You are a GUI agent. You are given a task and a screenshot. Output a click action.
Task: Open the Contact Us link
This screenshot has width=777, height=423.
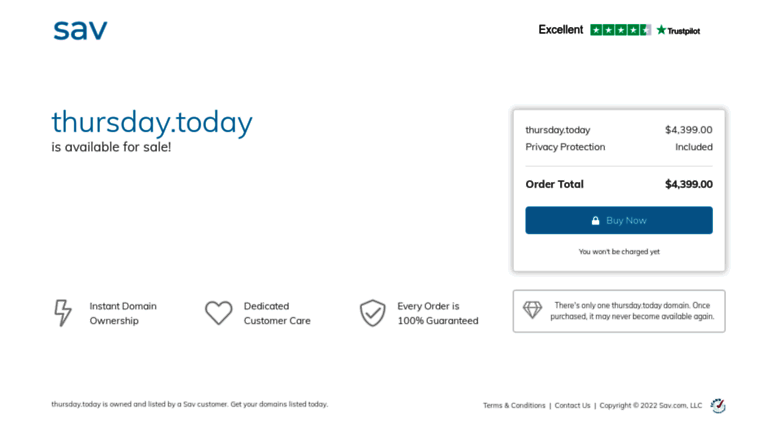coord(572,405)
